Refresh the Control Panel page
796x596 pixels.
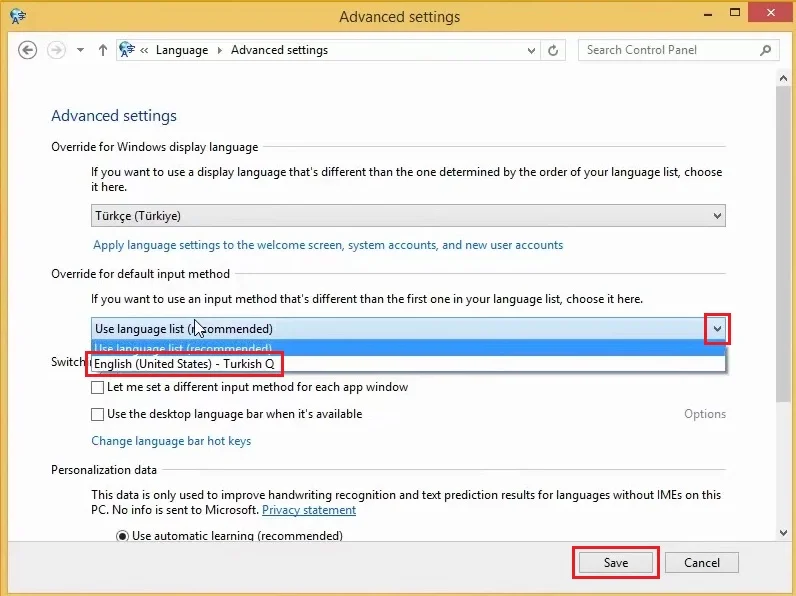pos(553,50)
